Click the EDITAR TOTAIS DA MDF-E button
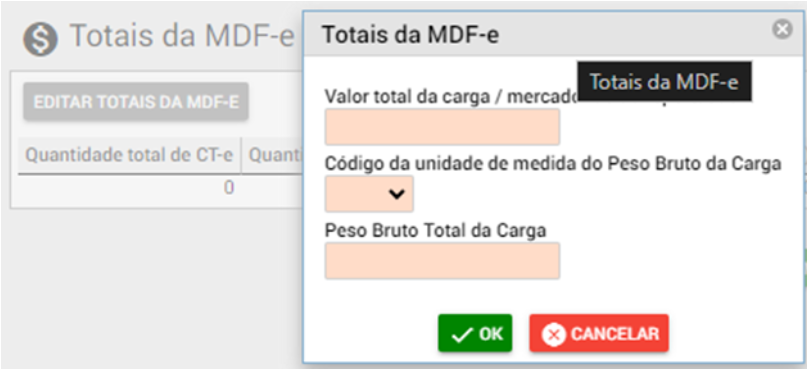This screenshot has height=369, width=807. point(136,102)
